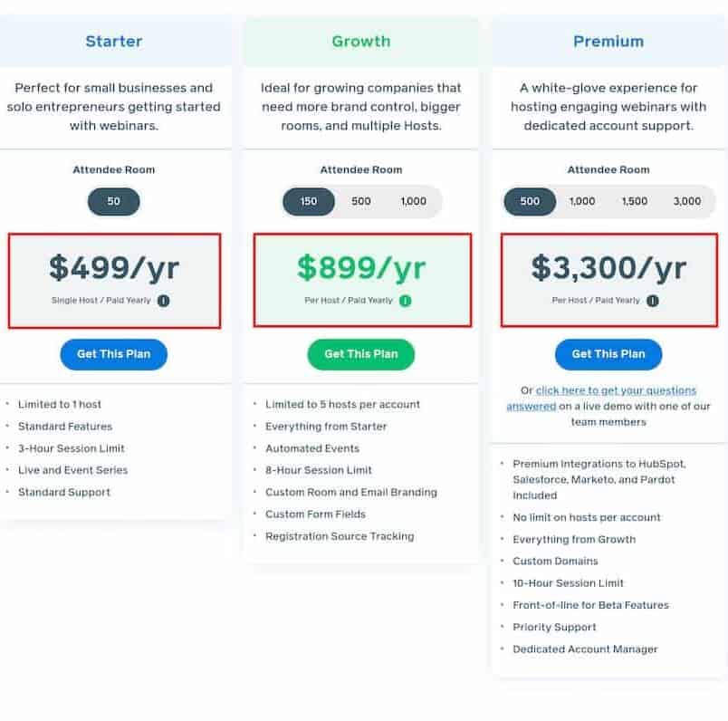Screen dimensions: 728x721
Task: Click the $899/yr price box
Action: 362,281
